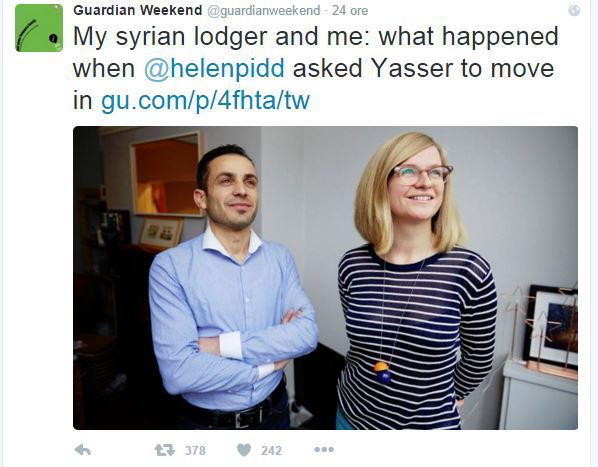598x467 pixels.
Task: Like the tweet with heart icon
Action: 244,450
